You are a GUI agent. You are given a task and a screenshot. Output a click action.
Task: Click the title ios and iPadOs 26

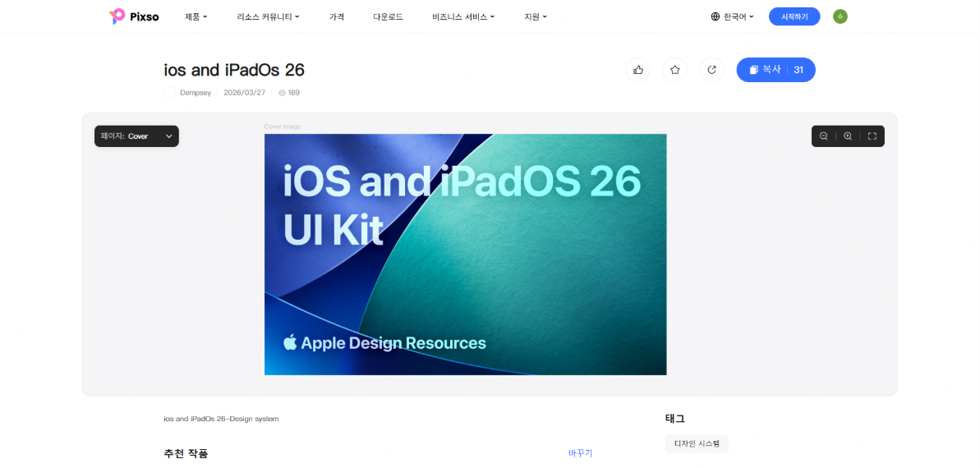coord(234,70)
